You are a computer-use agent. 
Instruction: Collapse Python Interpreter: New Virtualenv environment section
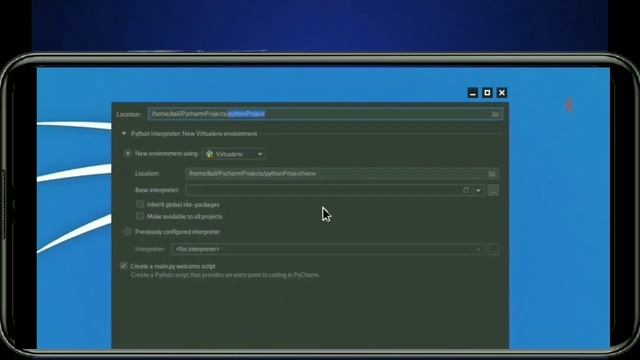coord(124,133)
